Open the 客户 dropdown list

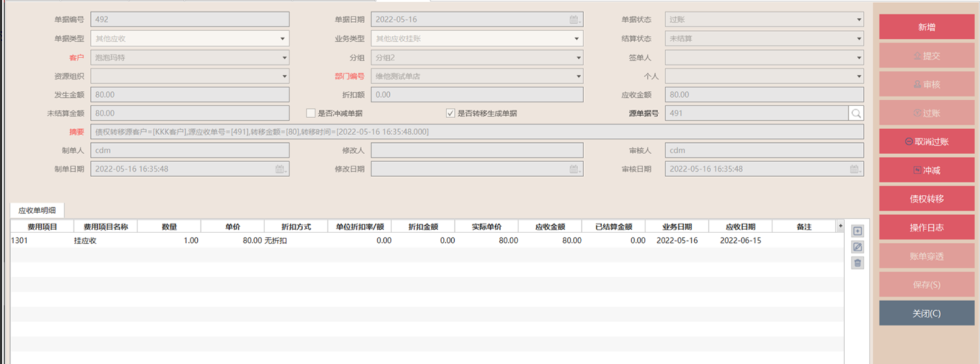tap(284, 58)
